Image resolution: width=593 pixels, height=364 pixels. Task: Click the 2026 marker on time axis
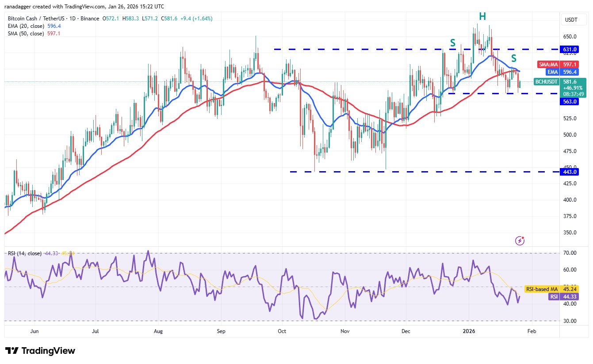coord(467,330)
